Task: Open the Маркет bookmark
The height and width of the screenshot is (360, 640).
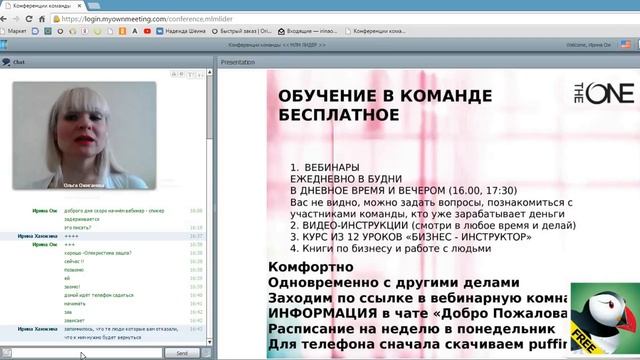Action: [x=13, y=31]
